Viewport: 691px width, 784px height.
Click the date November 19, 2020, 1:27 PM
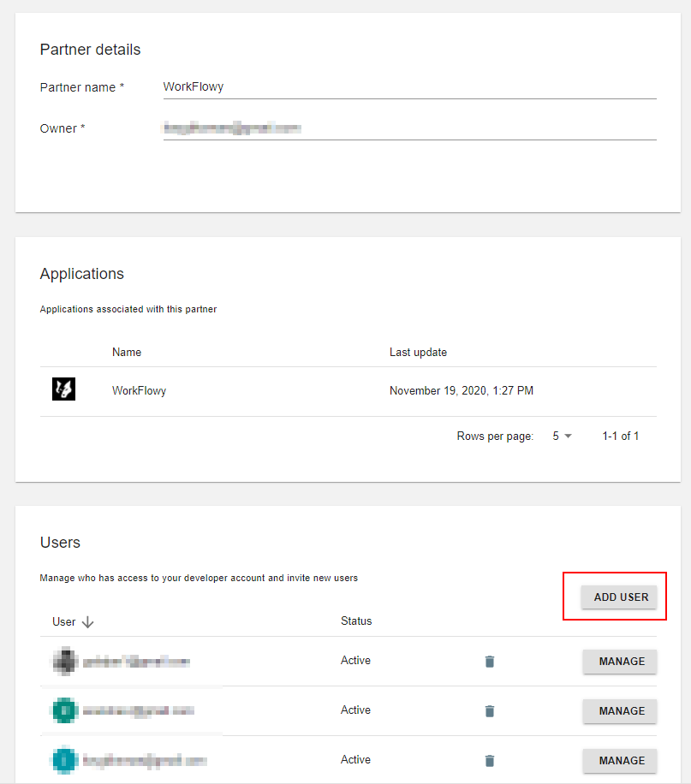(x=462, y=390)
